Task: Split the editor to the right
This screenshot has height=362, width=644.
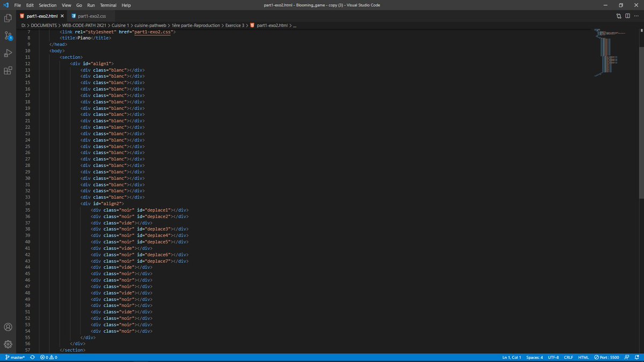Action: 628,16
